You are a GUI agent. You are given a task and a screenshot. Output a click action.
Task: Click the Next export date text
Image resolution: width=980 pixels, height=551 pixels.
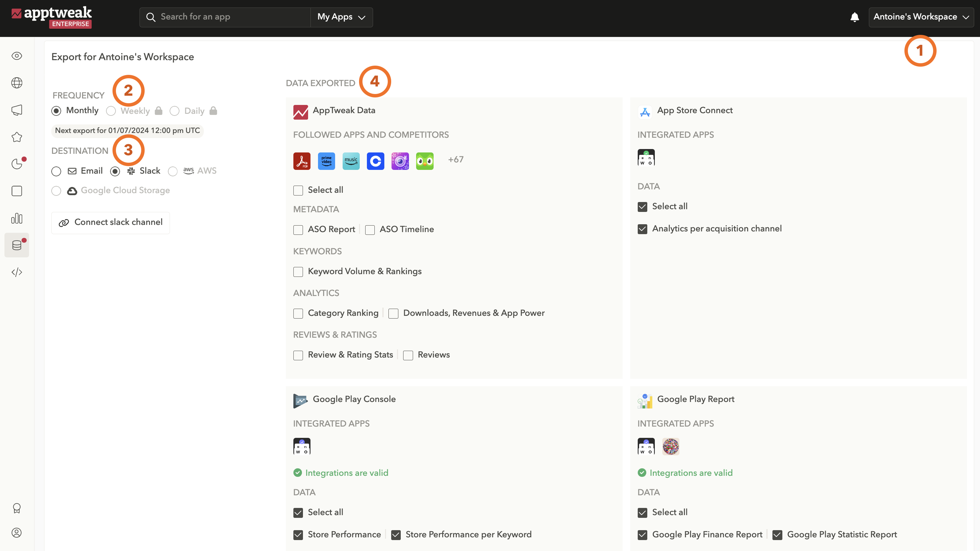tap(128, 131)
